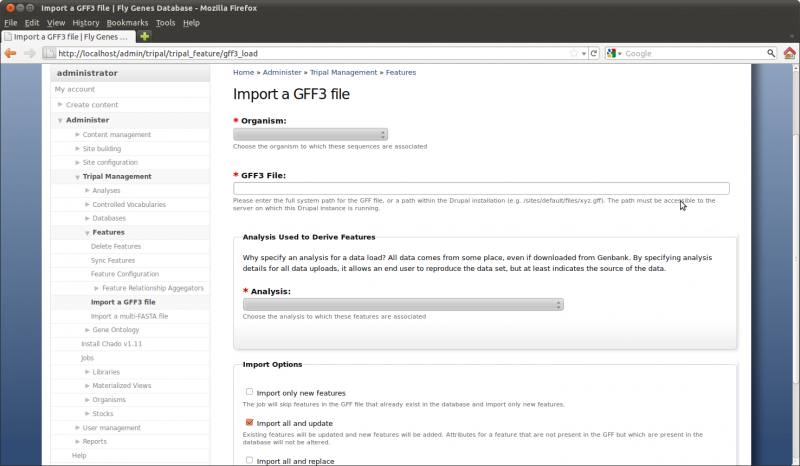The image size is (800, 466).
Task: Check Import all and replace
Action: 249,460
